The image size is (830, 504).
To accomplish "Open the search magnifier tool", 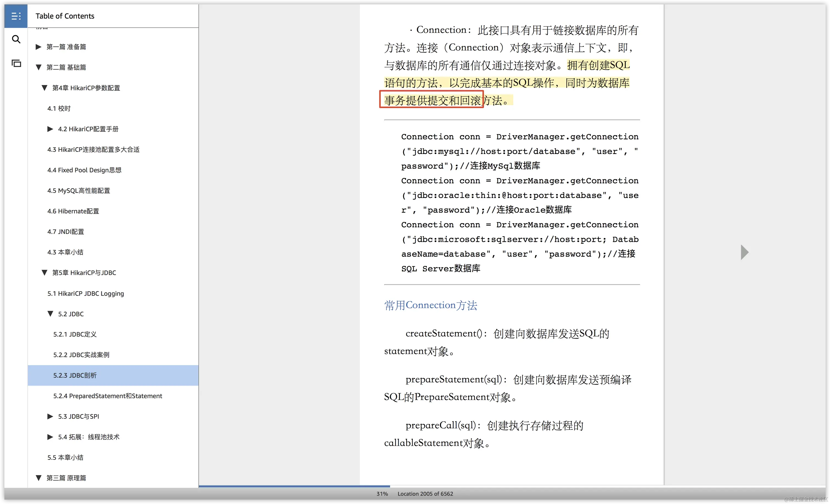I will coord(16,40).
